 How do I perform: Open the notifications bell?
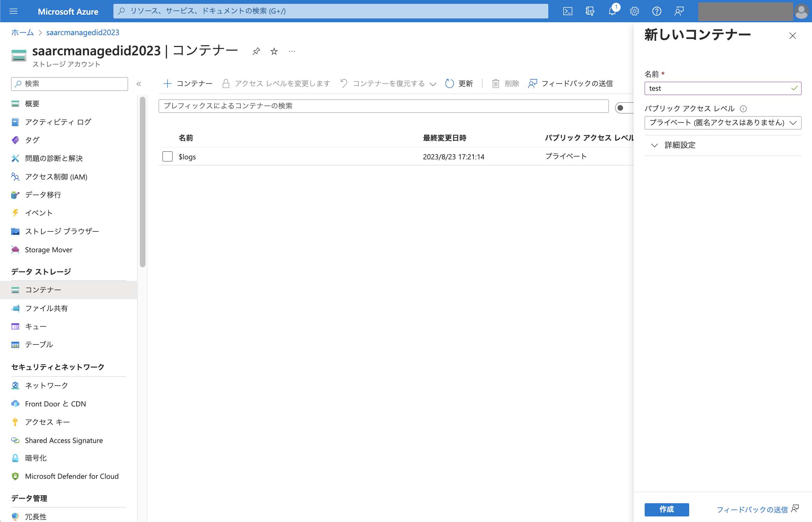coord(612,11)
